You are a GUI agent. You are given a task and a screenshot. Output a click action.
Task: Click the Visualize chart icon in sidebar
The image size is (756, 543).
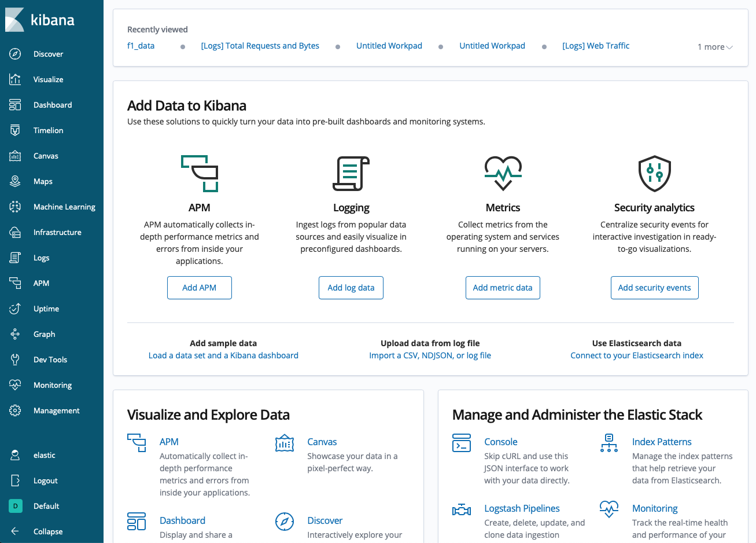(15, 79)
